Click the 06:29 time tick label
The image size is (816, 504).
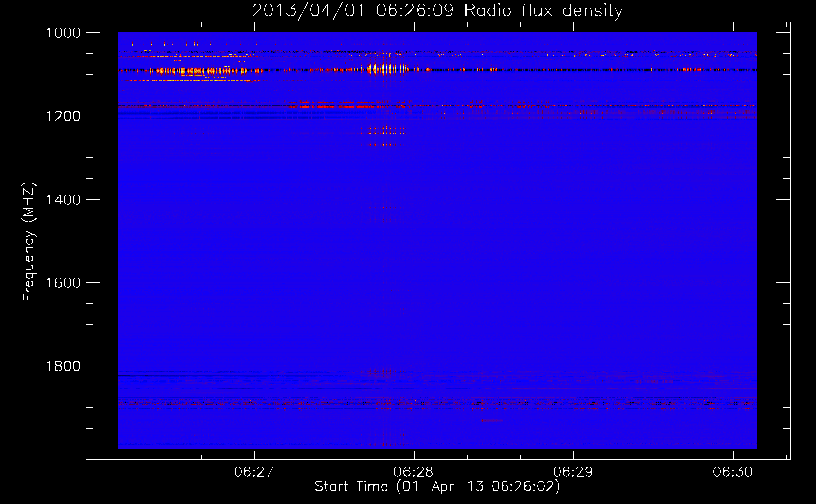click(573, 472)
